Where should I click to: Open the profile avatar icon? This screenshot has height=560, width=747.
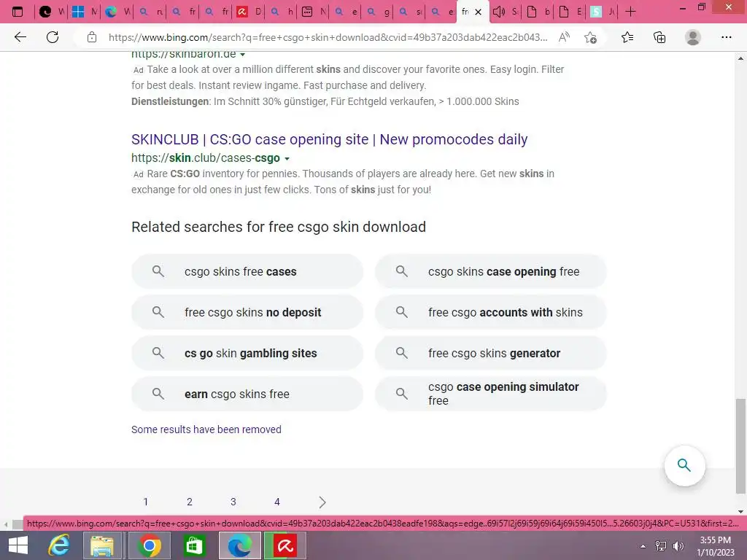693,37
